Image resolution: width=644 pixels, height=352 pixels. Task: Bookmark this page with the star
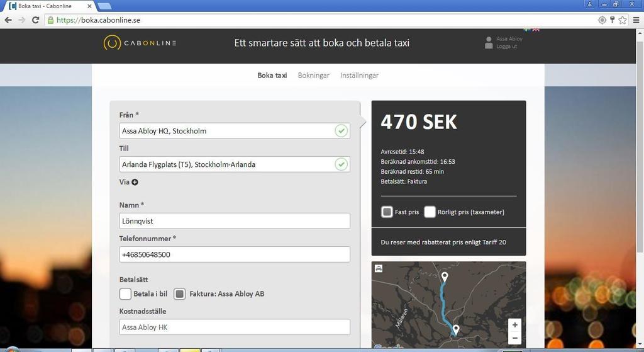(x=623, y=20)
